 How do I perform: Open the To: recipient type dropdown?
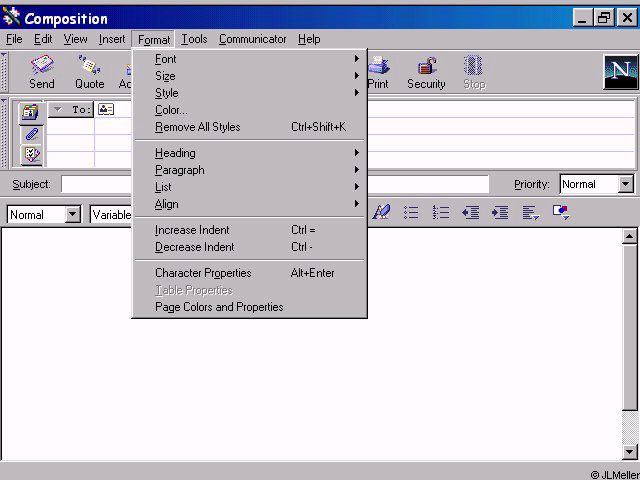pyautogui.click(x=71, y=109)
